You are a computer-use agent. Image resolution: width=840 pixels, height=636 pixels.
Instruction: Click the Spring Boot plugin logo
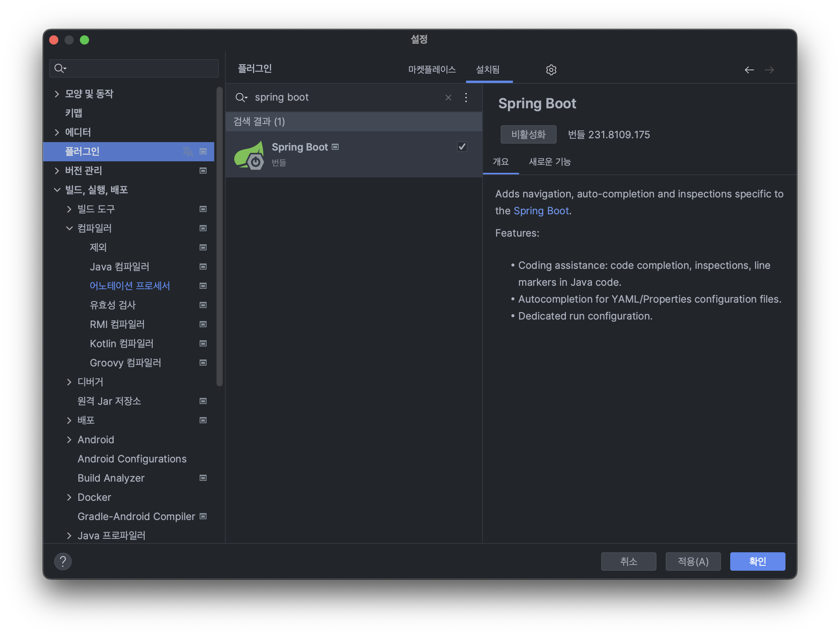pyautogui.click(x=249, y=155)
